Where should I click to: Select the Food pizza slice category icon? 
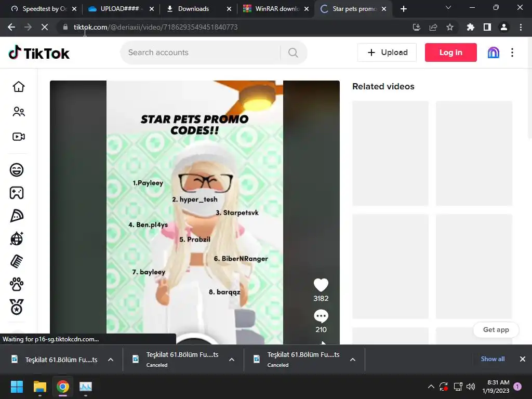coord(17,216)
